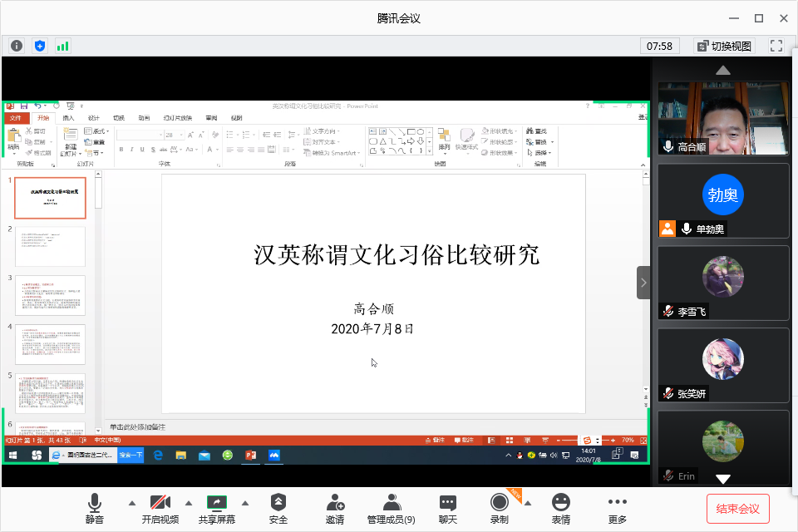Screen dimensions: 798x532
Task: End the meeting with 结束会议
Action: coord(737,508)
